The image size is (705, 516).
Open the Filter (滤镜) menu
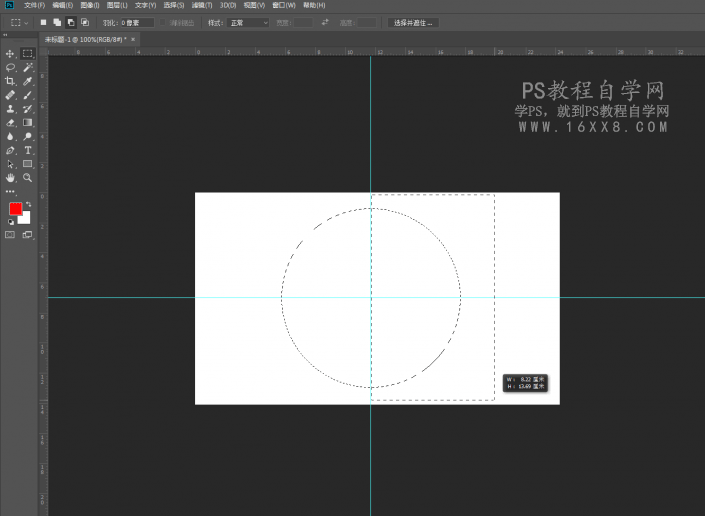[x=202, y=5]
